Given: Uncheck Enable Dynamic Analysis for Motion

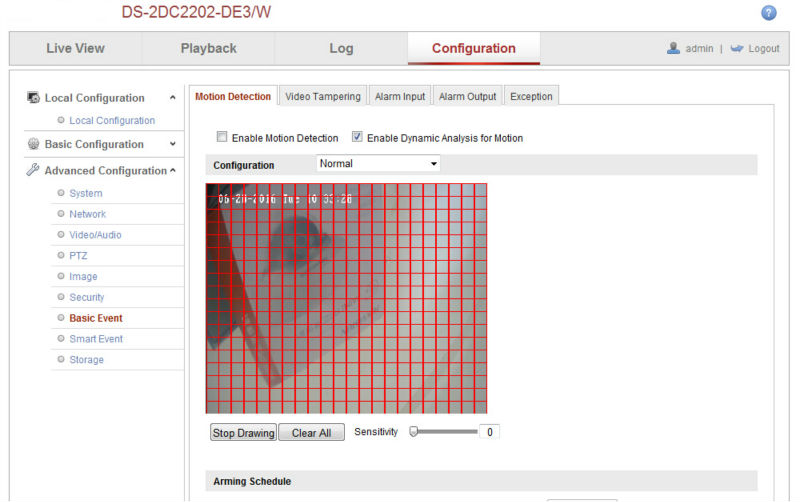Looking at the screenshot, I should pos(357,138).
